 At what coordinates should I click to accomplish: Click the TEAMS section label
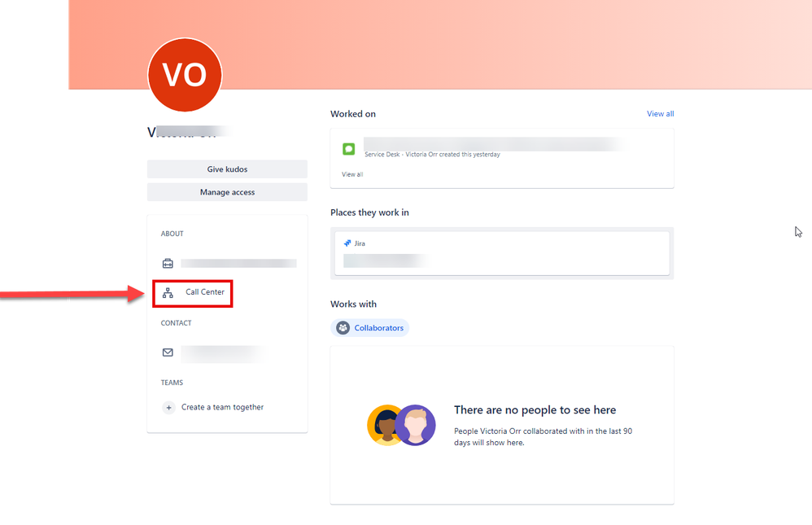pos(172,383)
